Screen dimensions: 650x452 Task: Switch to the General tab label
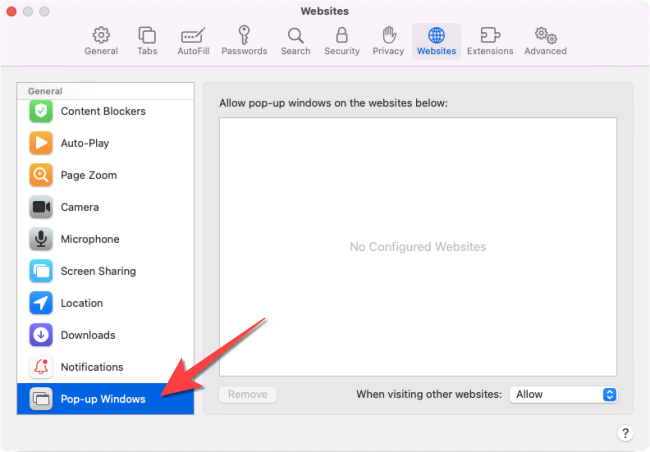click(x=101, y=51)
